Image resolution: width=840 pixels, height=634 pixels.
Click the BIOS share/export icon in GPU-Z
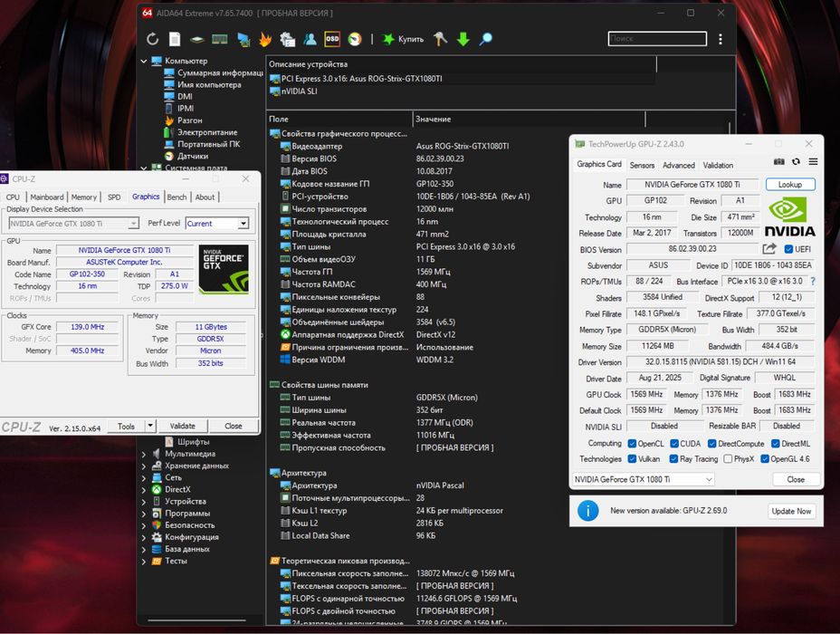coord(769,249)
